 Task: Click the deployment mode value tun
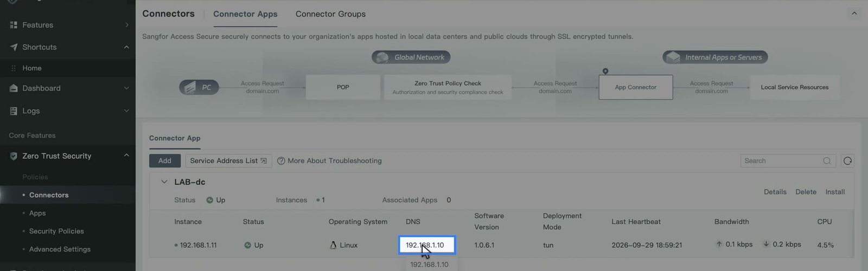pos(548,245)
